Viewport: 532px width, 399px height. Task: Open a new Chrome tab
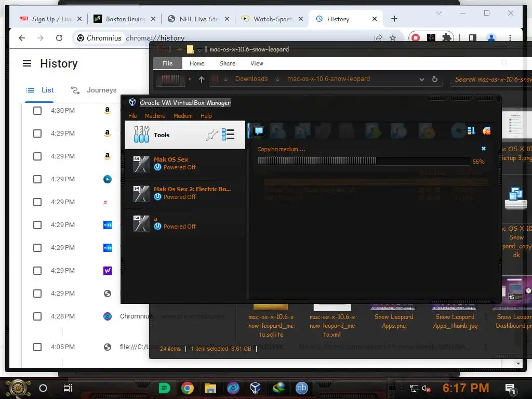point(394,19)
